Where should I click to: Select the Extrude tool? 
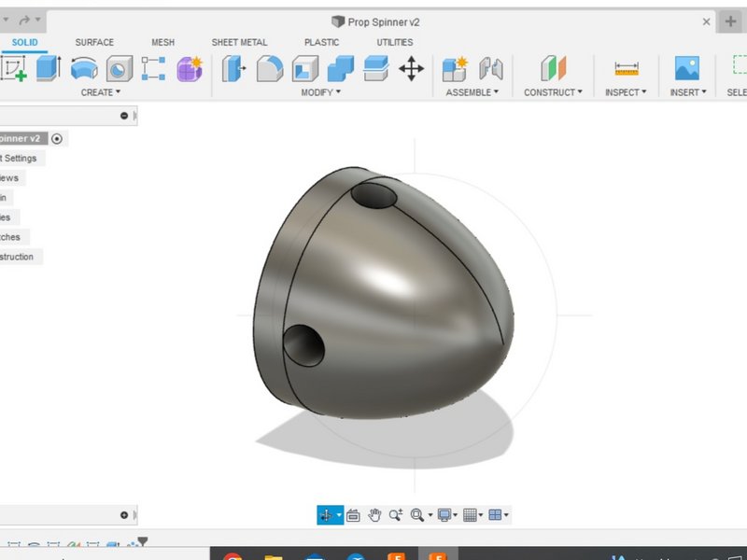[49, 68]
